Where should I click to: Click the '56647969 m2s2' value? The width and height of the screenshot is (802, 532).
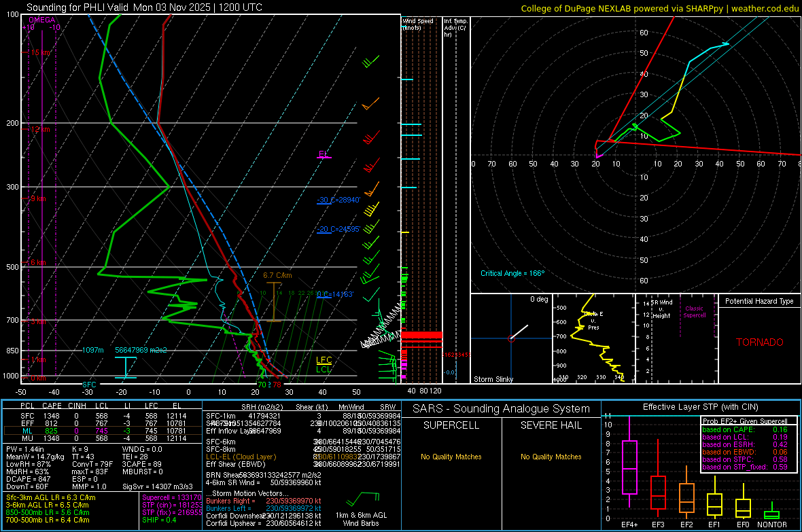tap(141, 351)
